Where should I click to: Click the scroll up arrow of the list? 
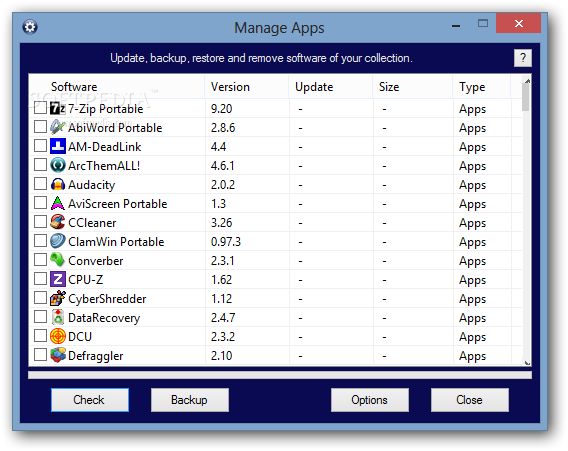(527, 81)
